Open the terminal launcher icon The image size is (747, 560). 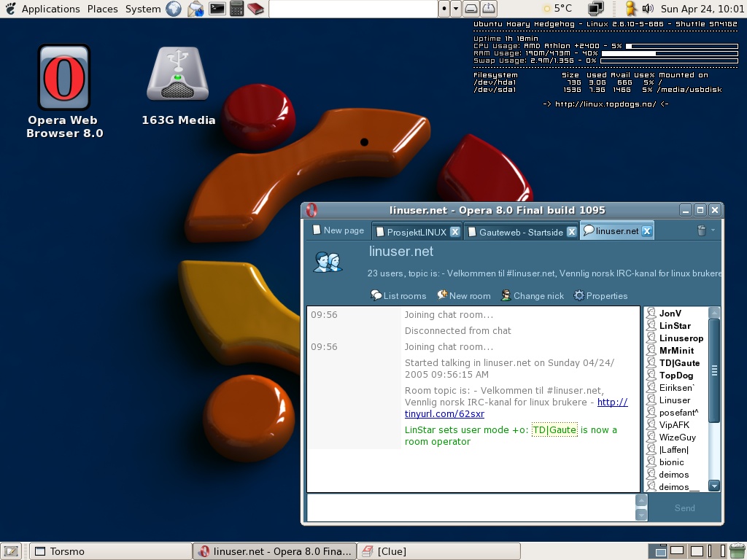pyautogui.click(x=217, y=9)
